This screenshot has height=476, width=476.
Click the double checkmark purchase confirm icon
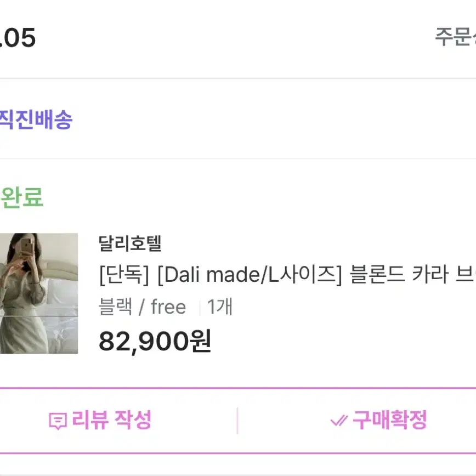pyautogui.click(x=339, y=421)
